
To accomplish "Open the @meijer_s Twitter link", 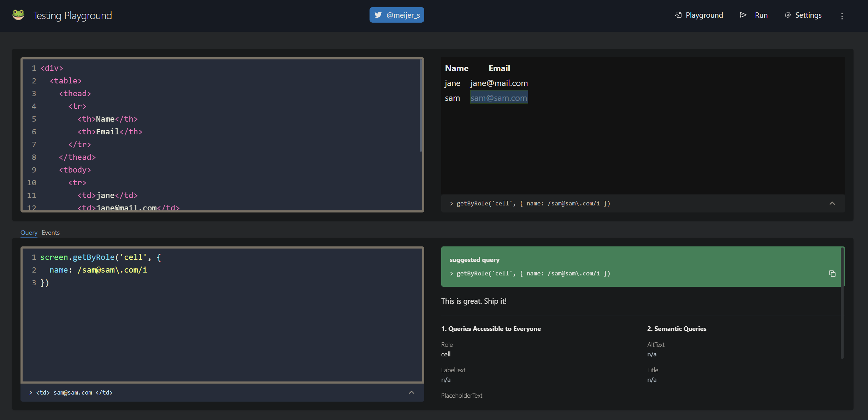I will (403, 15).
